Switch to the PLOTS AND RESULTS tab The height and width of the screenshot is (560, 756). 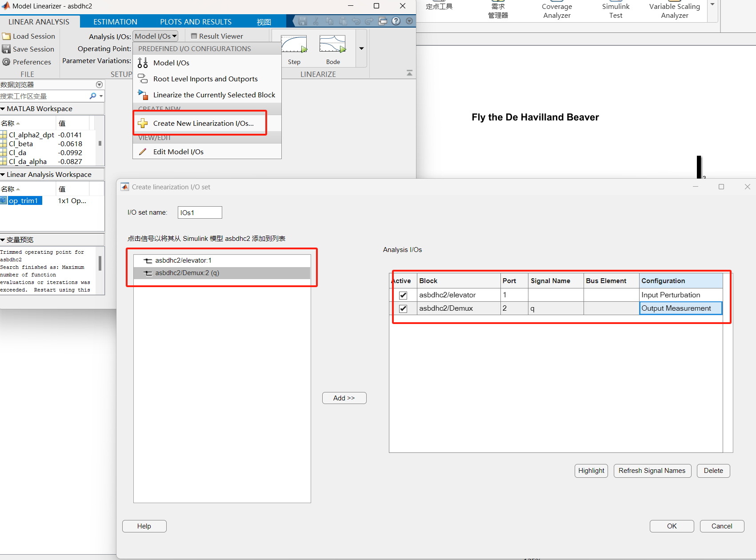196,22
